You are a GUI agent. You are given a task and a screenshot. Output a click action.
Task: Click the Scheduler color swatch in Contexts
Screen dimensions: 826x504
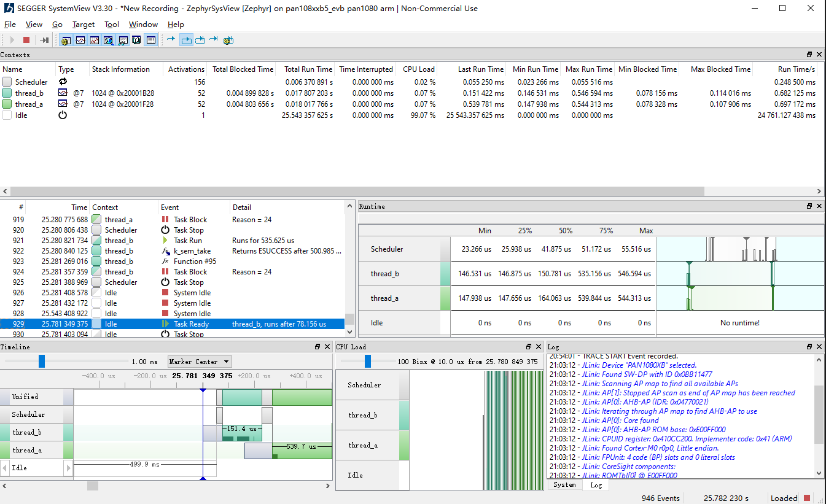click(x=7, y=82)
